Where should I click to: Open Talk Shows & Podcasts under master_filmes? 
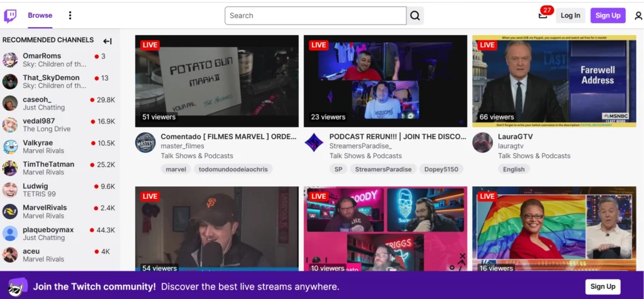point(197,156)
